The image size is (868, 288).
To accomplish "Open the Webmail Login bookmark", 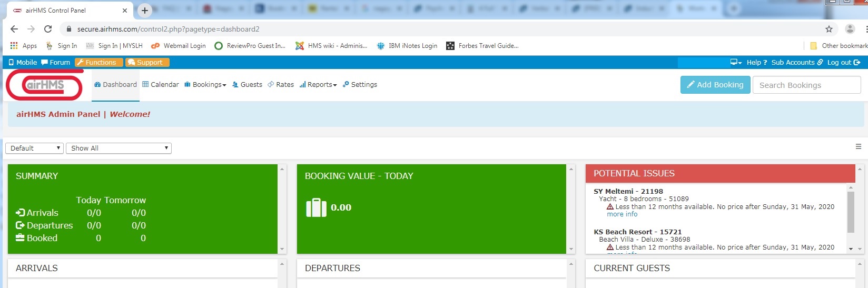I will pos(179,46).
